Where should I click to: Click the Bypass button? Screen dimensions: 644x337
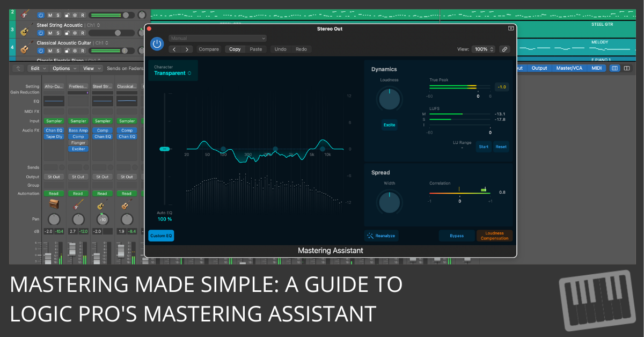457,236
